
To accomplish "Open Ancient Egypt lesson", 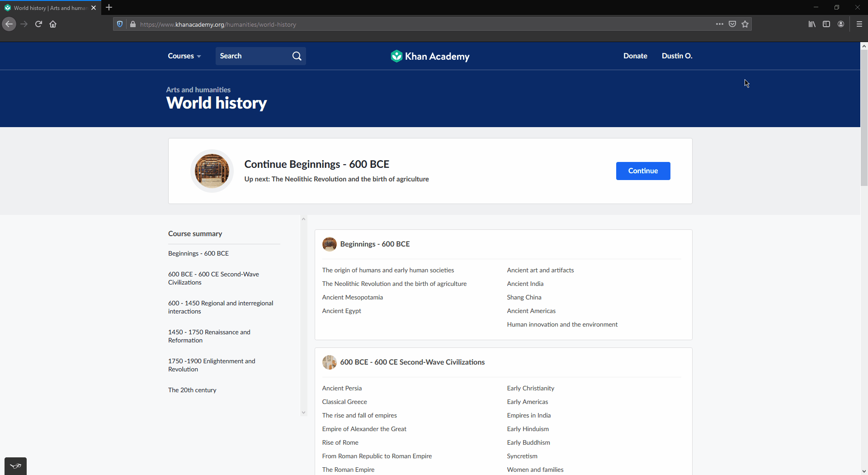I will (x=341, y=311).
